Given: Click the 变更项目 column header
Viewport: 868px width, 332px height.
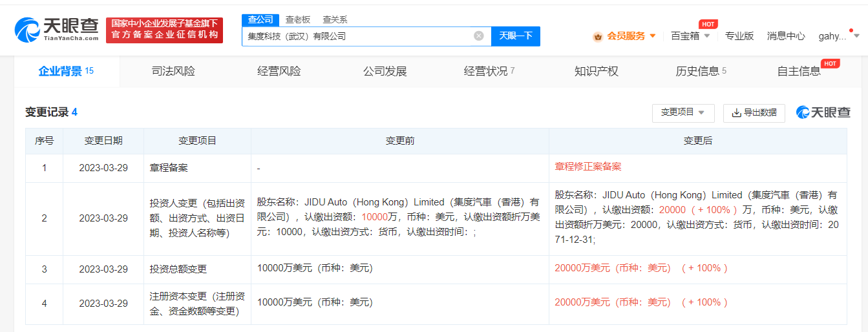Looking at the screenshot, I should point(198,141).
